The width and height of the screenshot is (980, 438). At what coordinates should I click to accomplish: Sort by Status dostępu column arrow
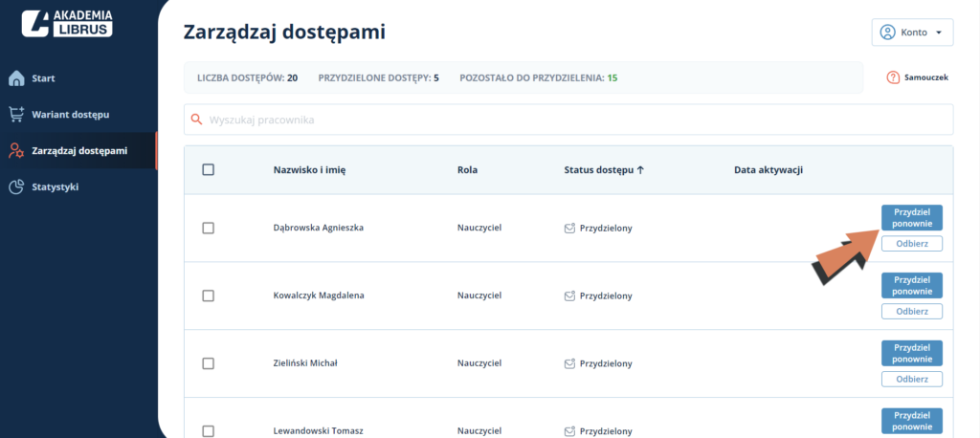tap(640, 170)
